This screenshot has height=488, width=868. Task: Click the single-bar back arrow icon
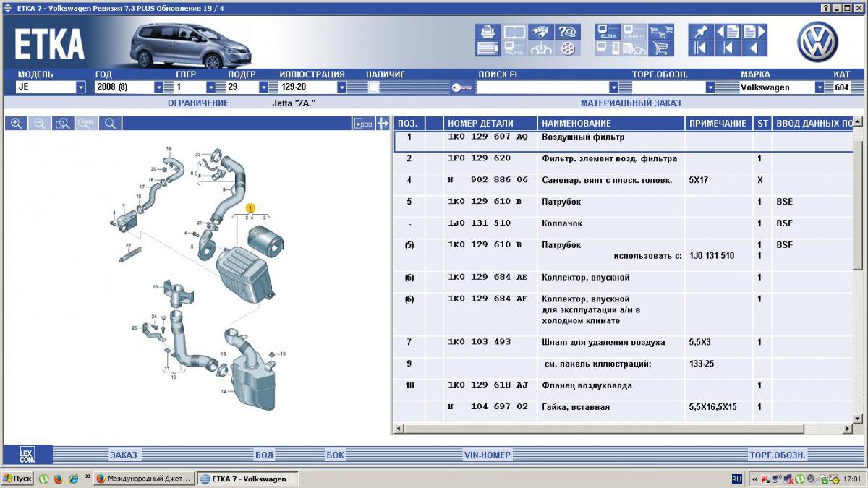point(728,48)
